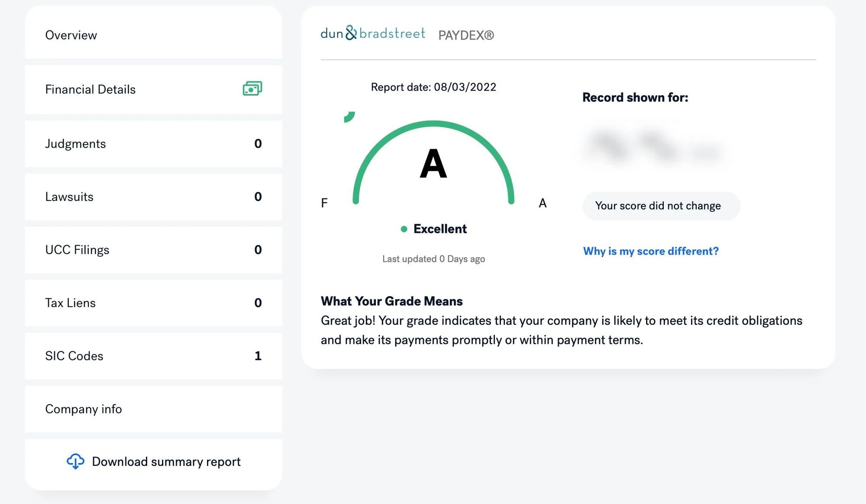Open 'Why is my score different?' link
866x504 pixels.
[x=650, y=251]
